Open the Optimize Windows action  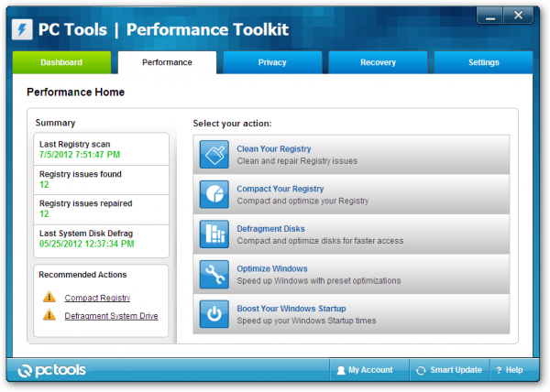point(351,274)
